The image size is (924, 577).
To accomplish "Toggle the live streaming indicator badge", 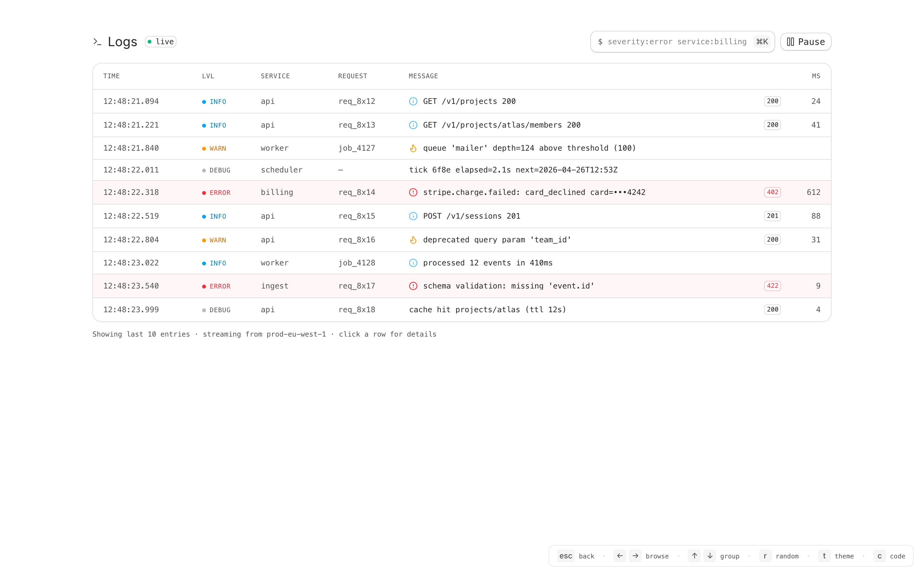I will click(161, 42).
